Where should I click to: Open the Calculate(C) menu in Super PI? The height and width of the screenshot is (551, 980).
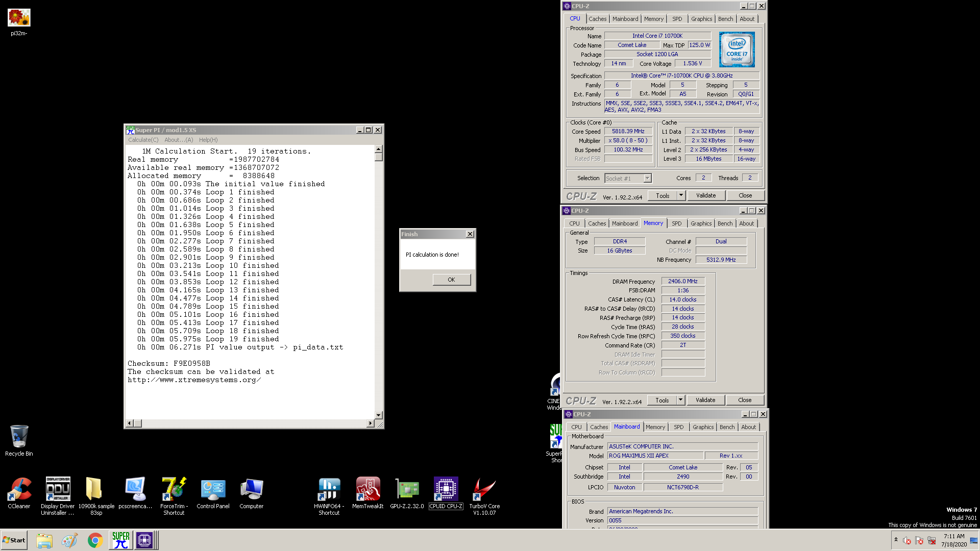pos(143,140)
